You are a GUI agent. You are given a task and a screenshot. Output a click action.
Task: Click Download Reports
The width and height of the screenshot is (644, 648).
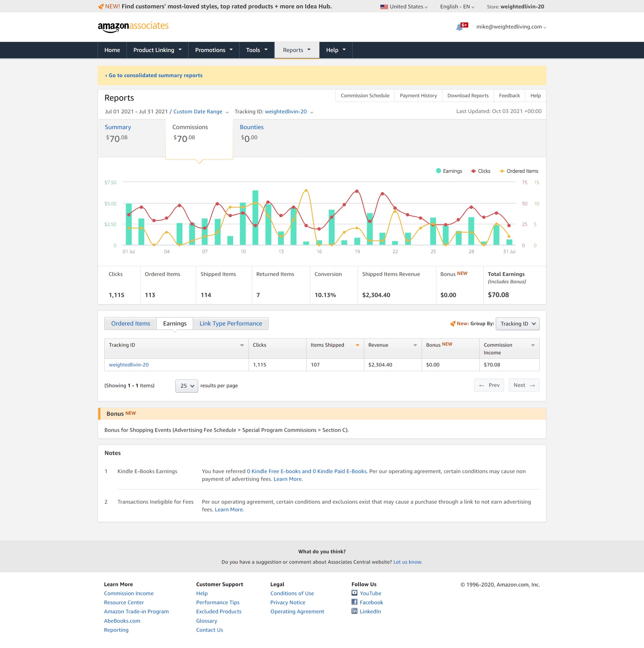pos(468,96)
